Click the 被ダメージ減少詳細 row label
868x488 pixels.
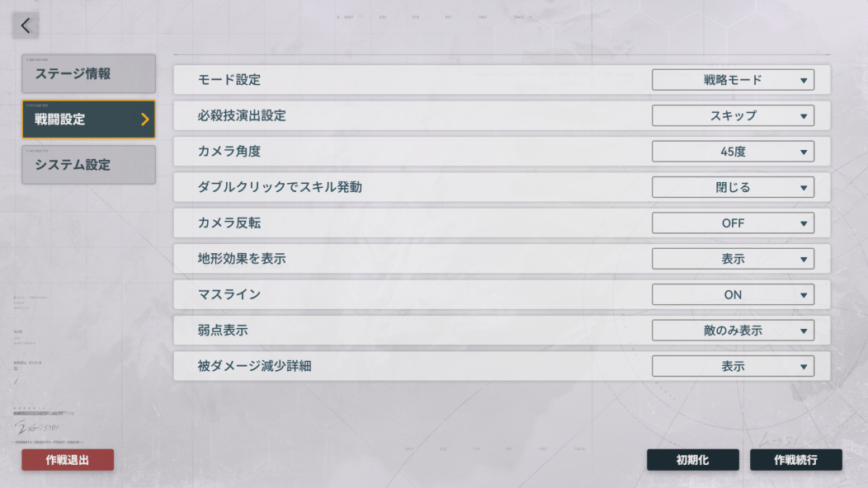coord(255,366)
